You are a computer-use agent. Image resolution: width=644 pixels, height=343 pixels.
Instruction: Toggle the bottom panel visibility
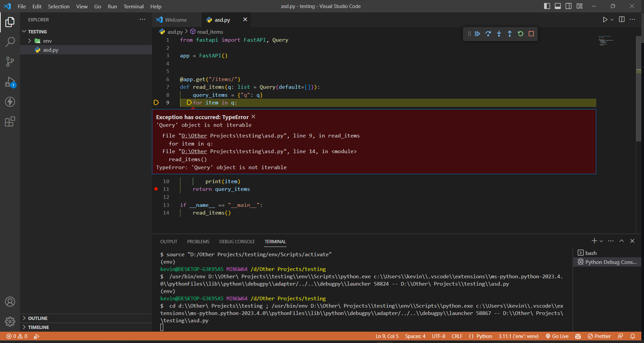coord(557,6)
